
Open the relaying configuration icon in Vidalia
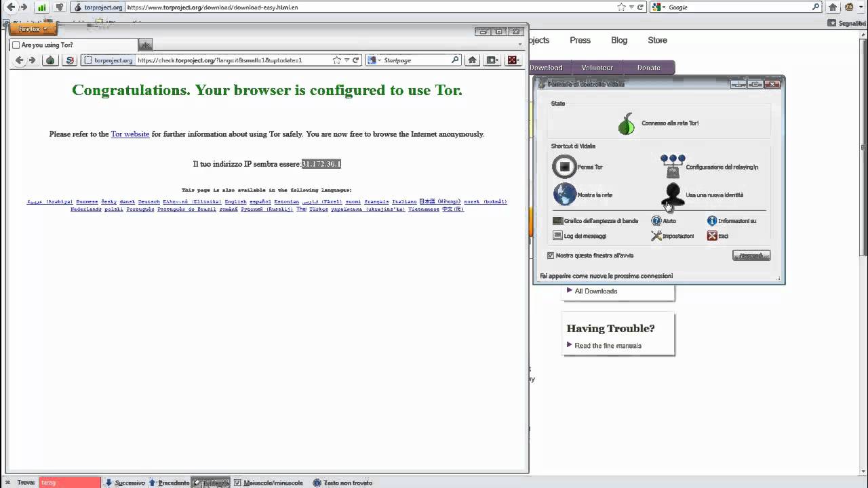[672, 167]
